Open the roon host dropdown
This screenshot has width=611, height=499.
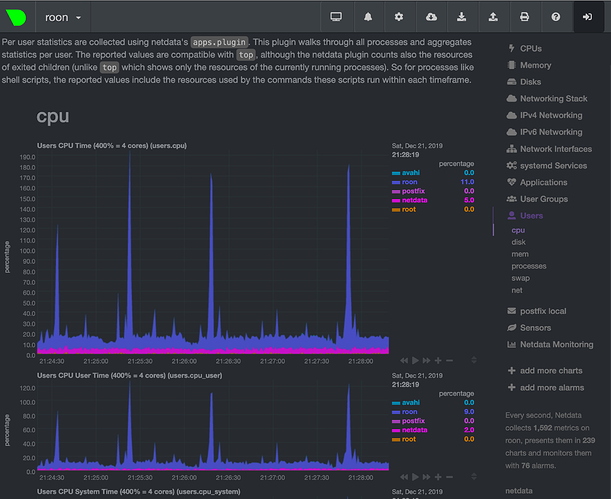click(x=63, y=18)
